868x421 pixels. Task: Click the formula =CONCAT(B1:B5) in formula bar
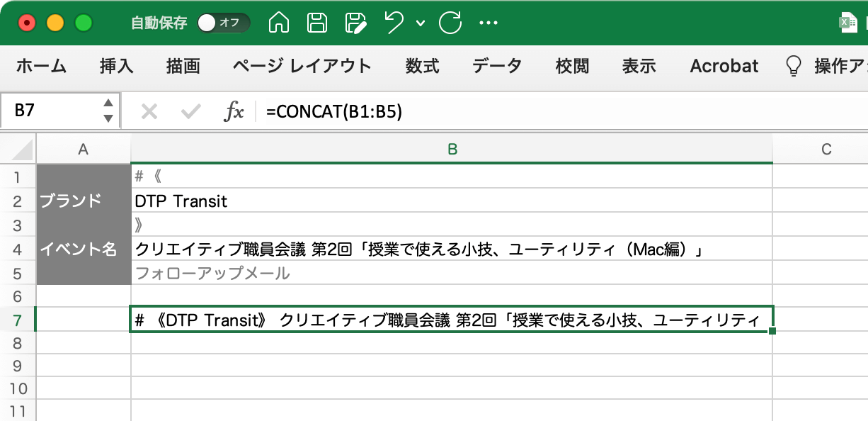point(335,111)
